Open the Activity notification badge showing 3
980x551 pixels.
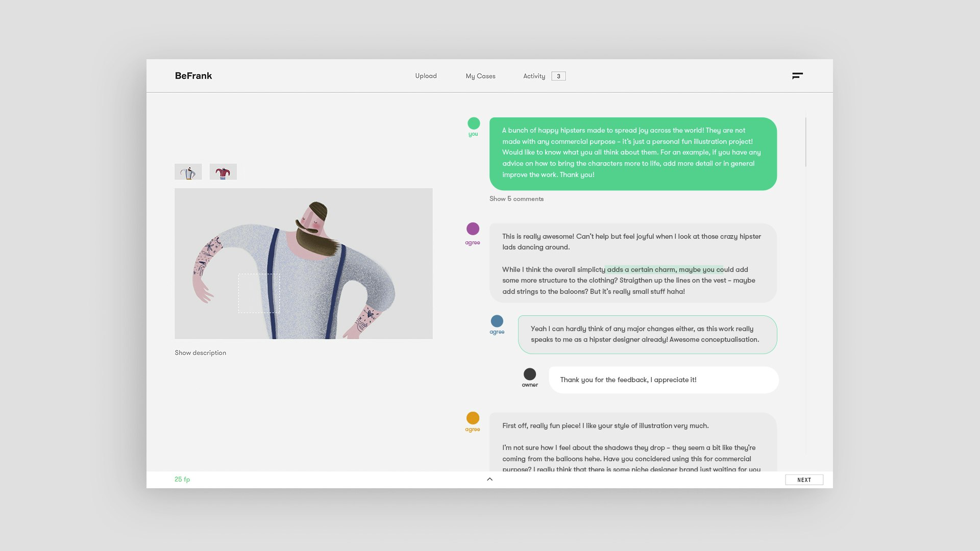click(558, 76)
